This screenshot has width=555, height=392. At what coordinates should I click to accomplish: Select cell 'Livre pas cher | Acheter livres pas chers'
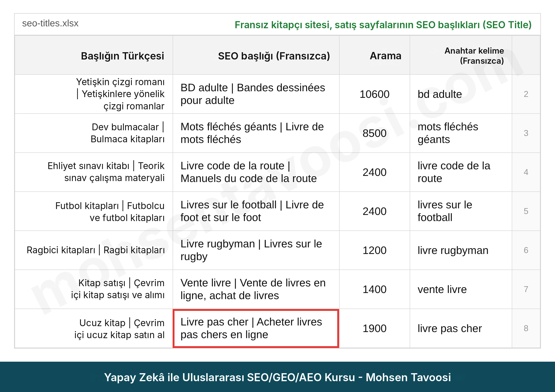click(256, 329)
